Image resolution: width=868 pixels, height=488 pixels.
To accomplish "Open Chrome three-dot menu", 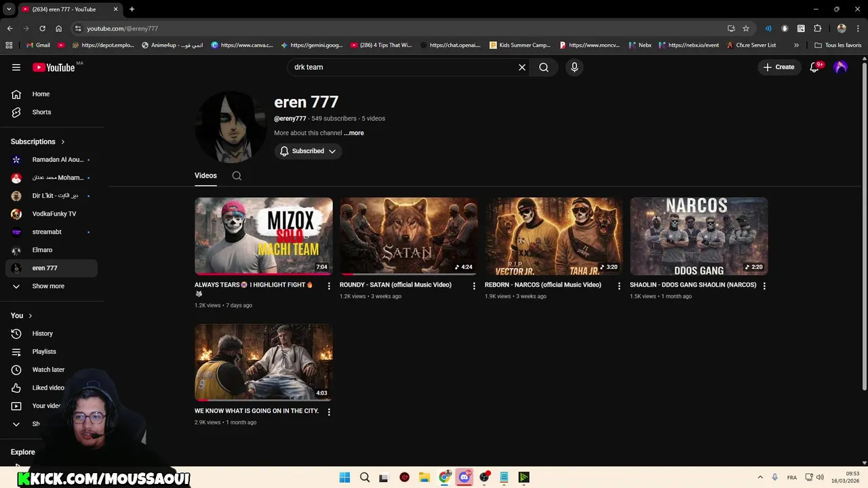I will click(x=858, y=28).
